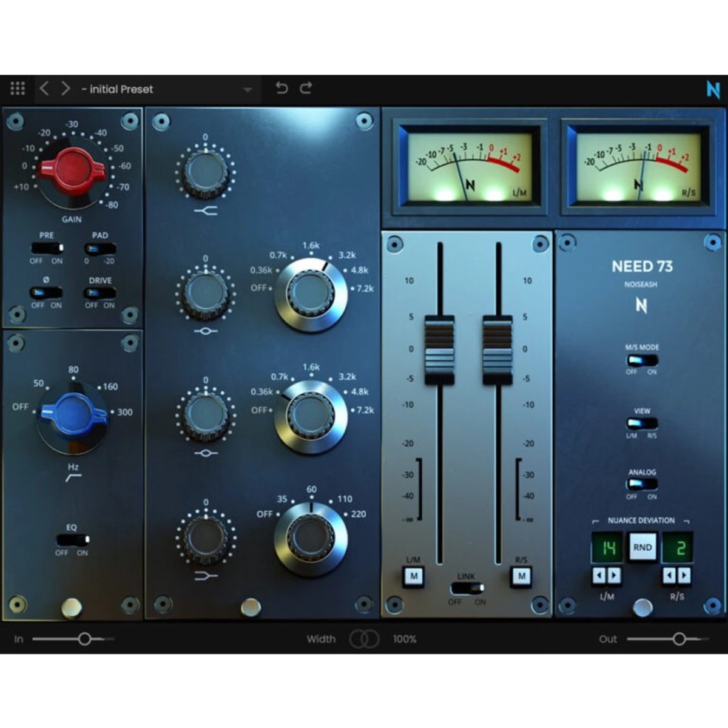Screen dimensions: 728x728
Task: Click the upper mid frequency selector knob
Action: 310,293
